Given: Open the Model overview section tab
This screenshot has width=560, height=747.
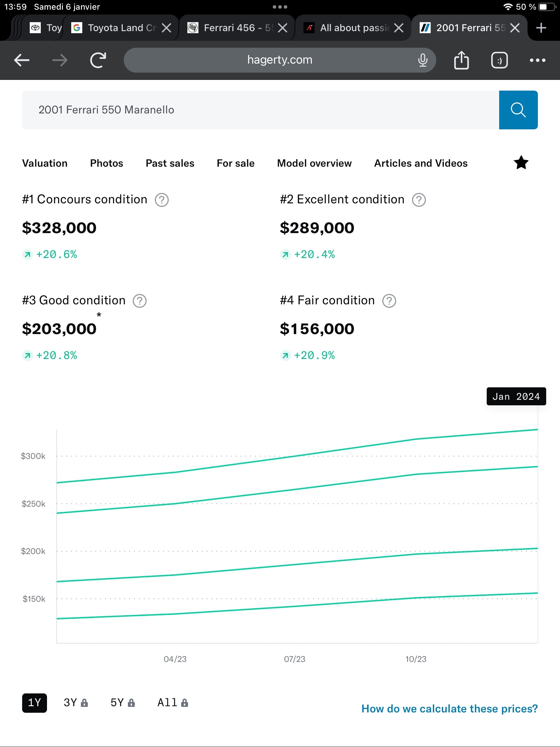Looking at the screenshot, I should point(315,163).
